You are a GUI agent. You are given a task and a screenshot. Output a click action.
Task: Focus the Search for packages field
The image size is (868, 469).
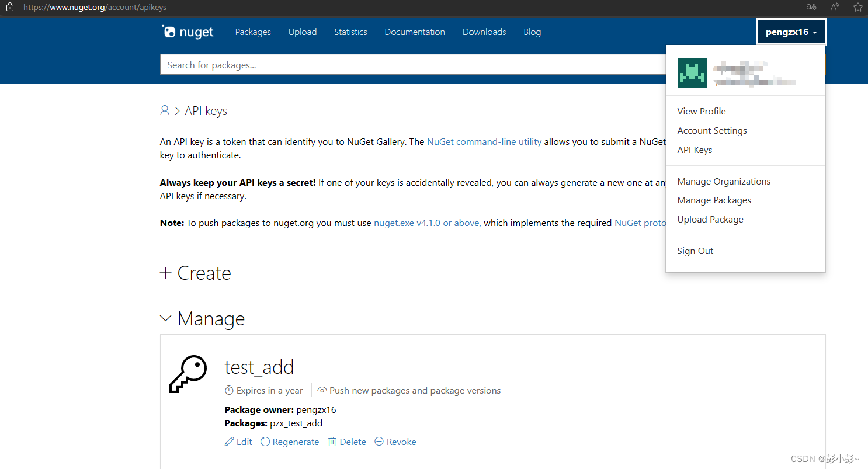click(413, 65)
